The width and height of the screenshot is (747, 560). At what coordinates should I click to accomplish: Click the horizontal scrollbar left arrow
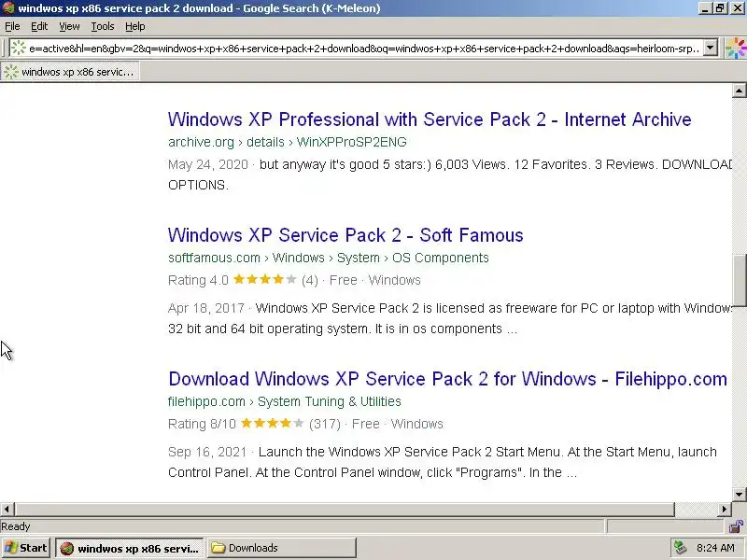pos(7,509)
